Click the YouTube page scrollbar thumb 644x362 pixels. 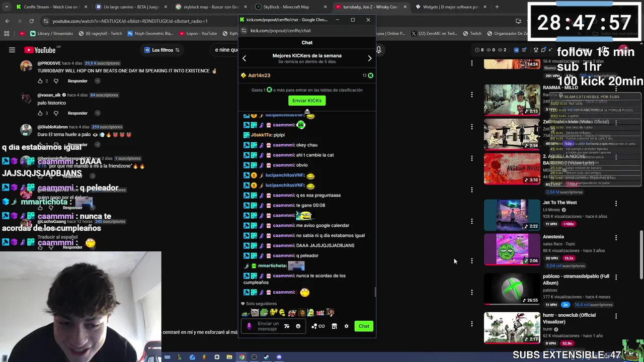(x=641, y=255)
